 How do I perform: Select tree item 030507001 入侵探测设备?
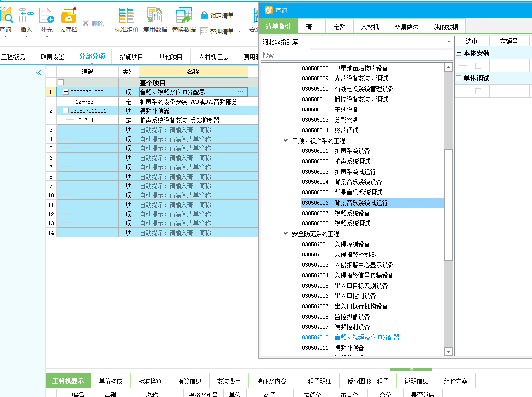[336, 244]
